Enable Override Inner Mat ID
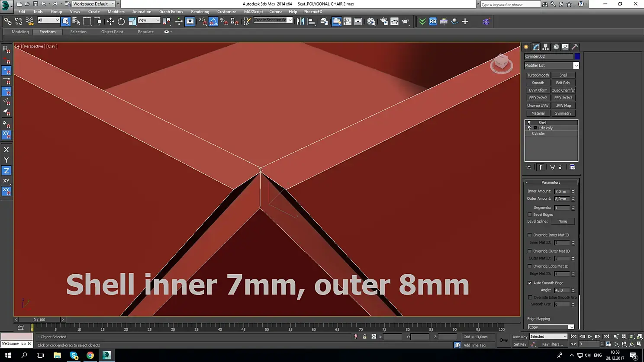Image resolution: width=644 pixels, height=362 pixels. (530, 235)
